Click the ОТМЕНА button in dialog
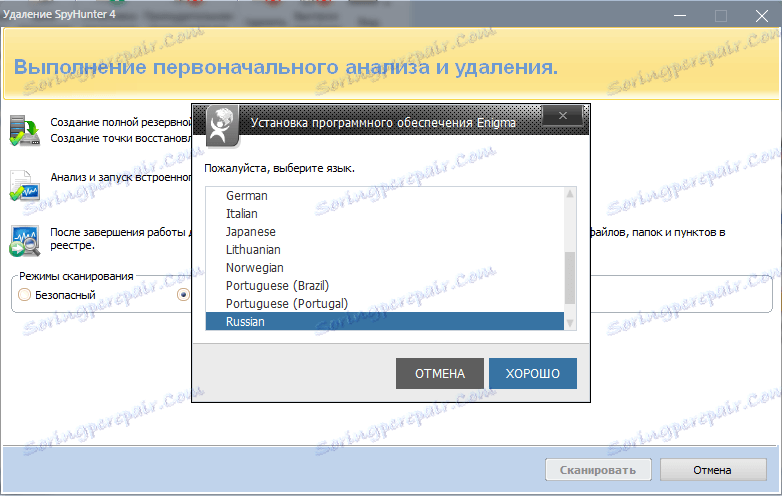The width and height of the screenshot is (782, 496). [440, 373]
